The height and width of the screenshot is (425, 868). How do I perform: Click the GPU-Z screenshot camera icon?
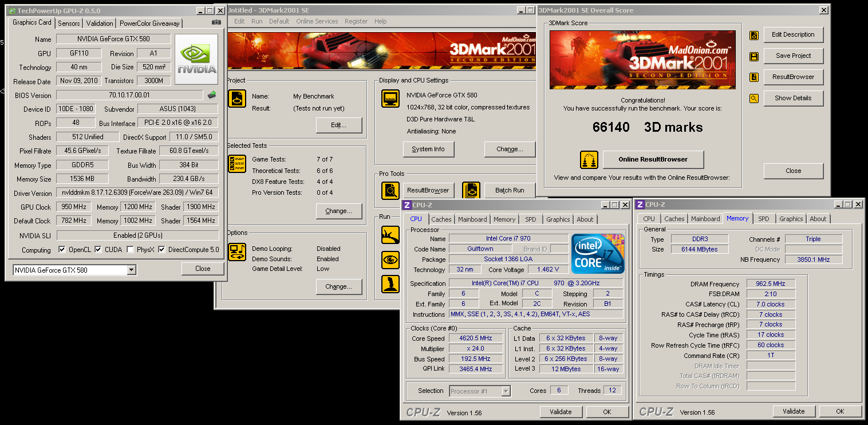pos(216,22)
